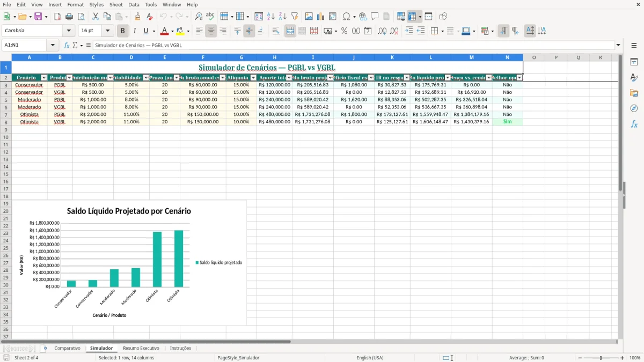The width and height of the screenshot is (644, 362).
Task: Click the Clear Direct Formatting icon
Action: coord(150,17)
